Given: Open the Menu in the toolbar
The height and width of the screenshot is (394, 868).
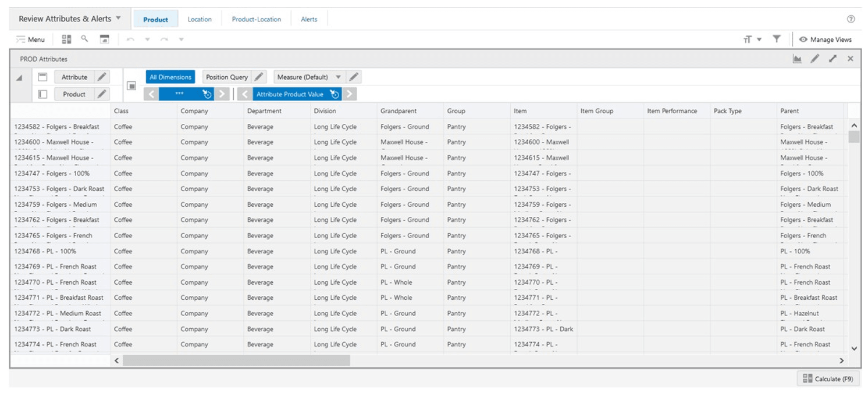Looking at the screenshot, I should coord(30,39).
